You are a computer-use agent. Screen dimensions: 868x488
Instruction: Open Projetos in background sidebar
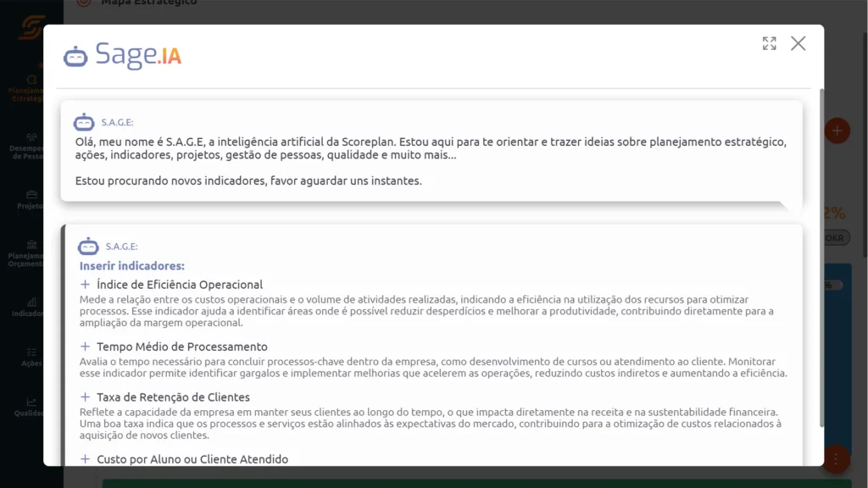31,200
